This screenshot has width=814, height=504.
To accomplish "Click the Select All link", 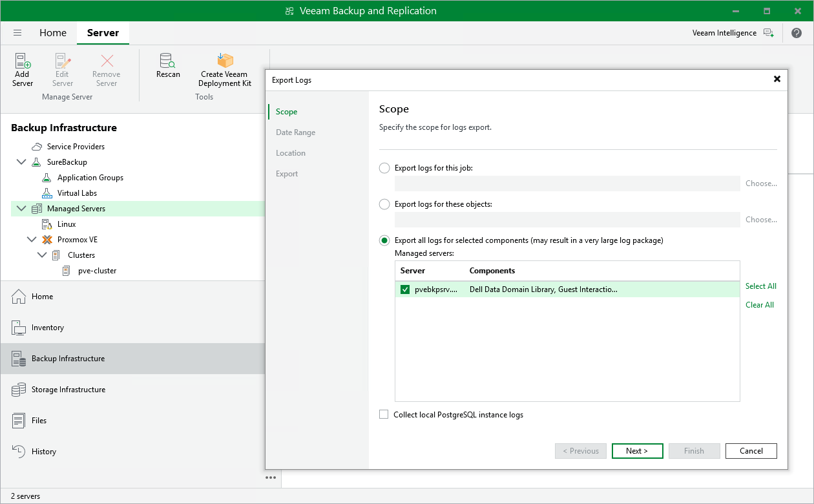I will [x=760, y=286].
